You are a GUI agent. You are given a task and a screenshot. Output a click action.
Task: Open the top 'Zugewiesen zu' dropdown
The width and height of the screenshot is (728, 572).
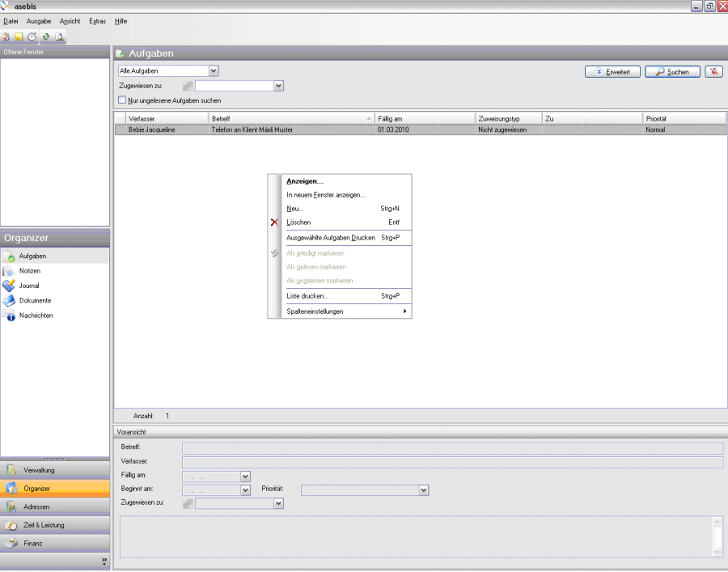click(x=278, y=86)
